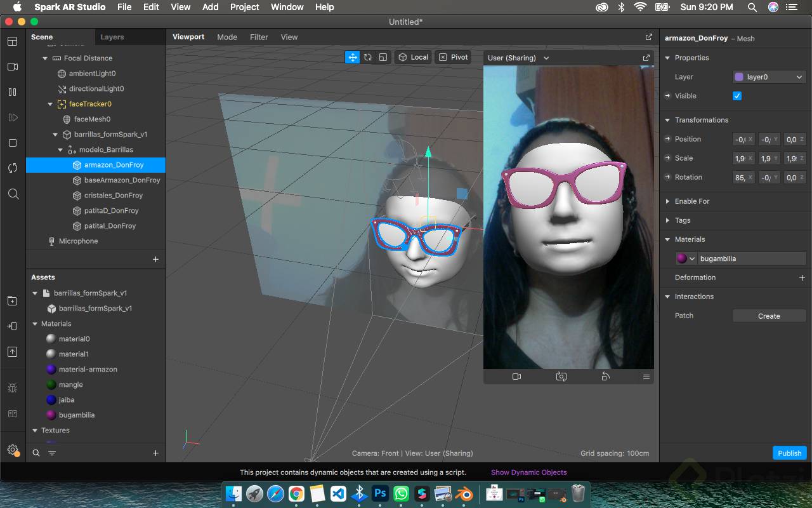Click the Create patch button
This screenshot has width=812, height=508.
tap(769, 316)
